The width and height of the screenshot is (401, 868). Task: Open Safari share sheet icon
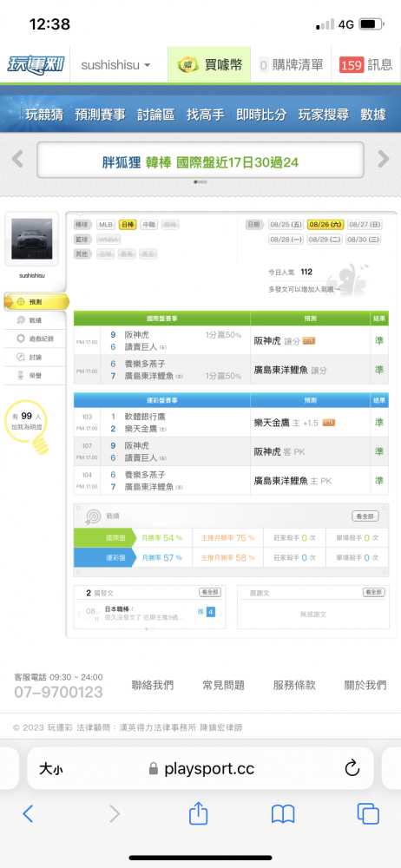click(198, 813)
